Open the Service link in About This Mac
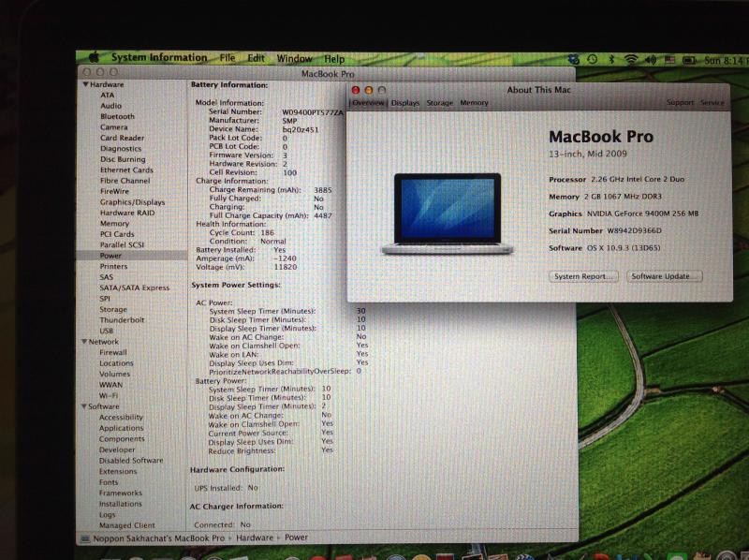 tap(712, 102)
